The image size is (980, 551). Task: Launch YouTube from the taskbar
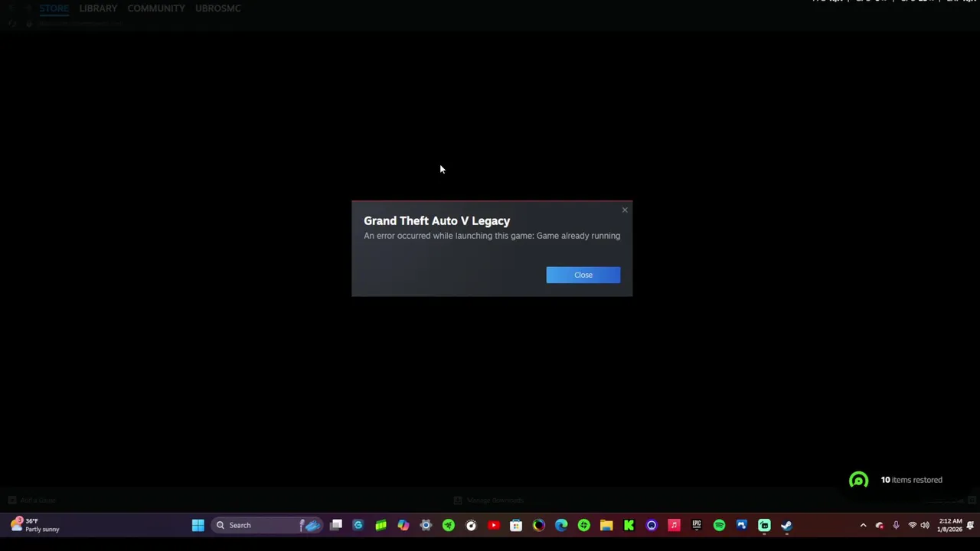(494, 525)
